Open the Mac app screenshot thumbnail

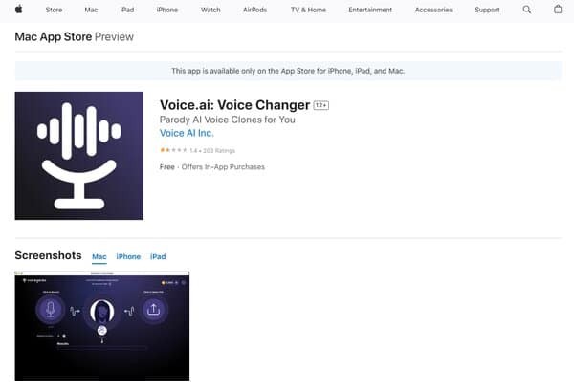pyautogui.click(x=102, y=326)
